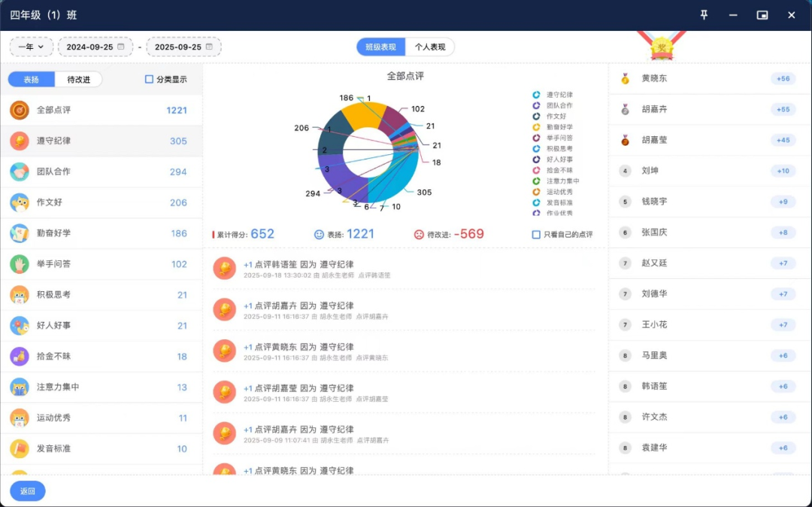The image size is (812, 507).
Task: Switch to the 个人表现 tab
Action: [x=429, y=47]
